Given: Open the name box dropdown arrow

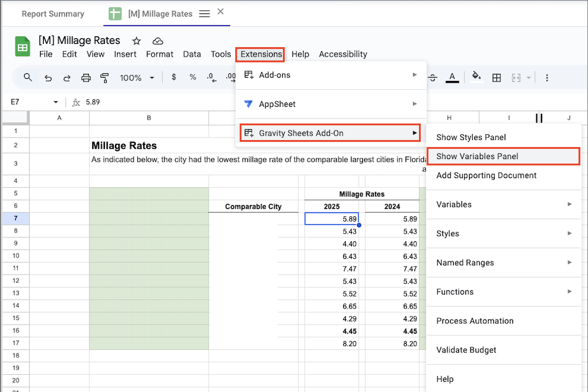Looking at the screenshot, I should click(x=55, y=102).
